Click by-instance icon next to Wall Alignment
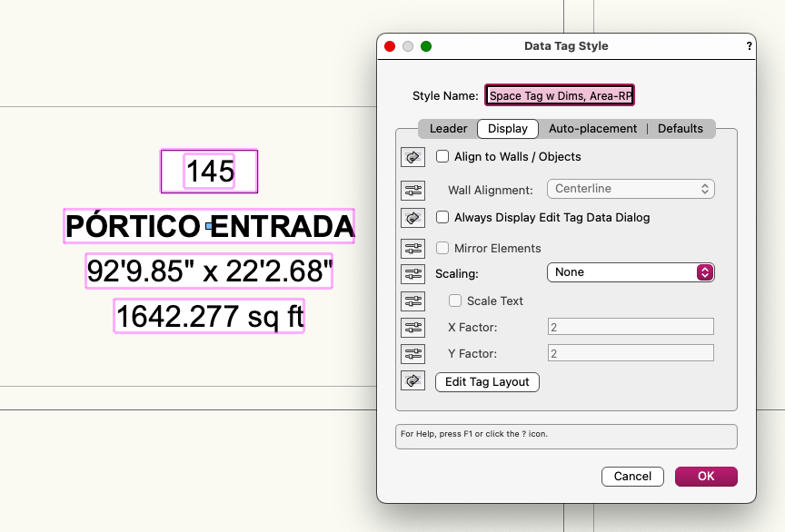The image size is (785, 532). click(413, 190)
